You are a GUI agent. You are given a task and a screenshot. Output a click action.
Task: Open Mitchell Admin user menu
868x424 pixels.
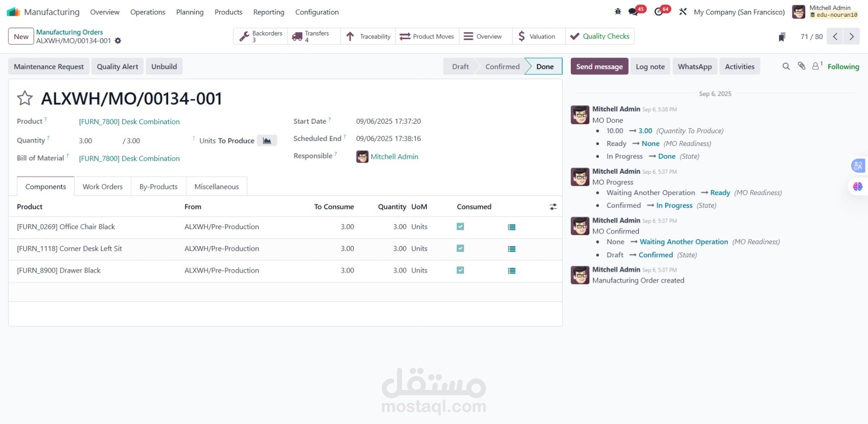[x=825, y=11]
